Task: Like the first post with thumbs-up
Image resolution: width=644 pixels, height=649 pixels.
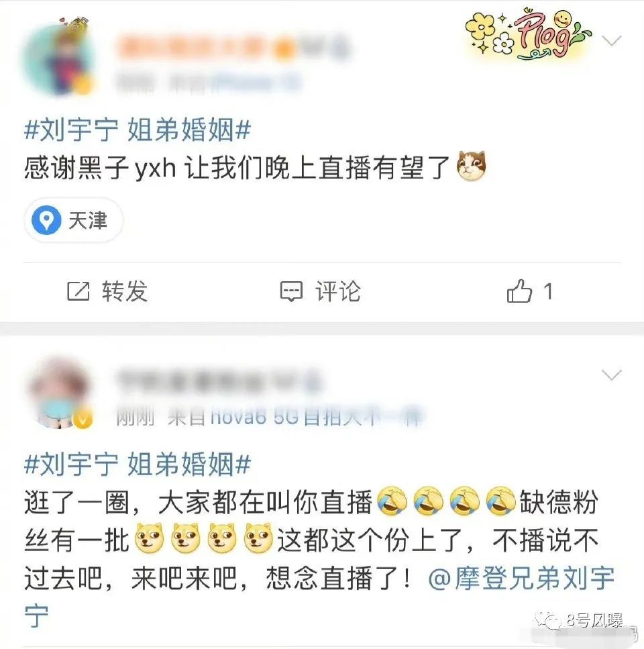Action: (519, 291)
